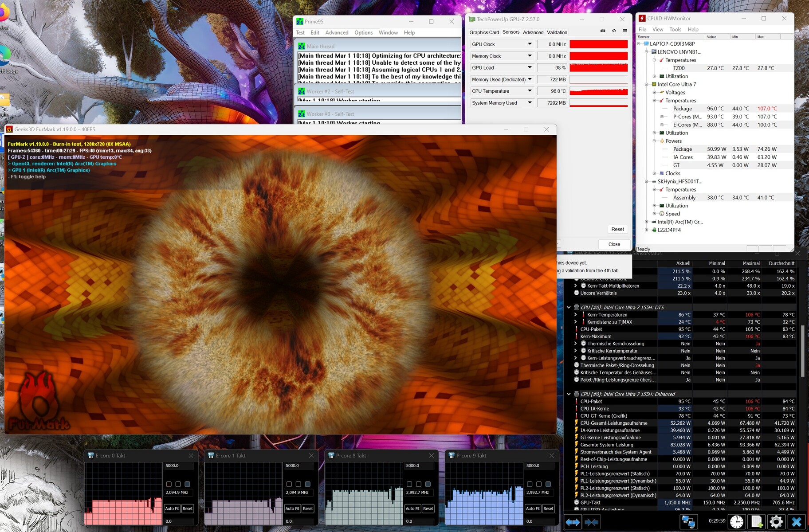
Task: Open the GPU Clock sensor dropdown in GPU-Z
Action: pyautogui.click(x=530, y=44)
